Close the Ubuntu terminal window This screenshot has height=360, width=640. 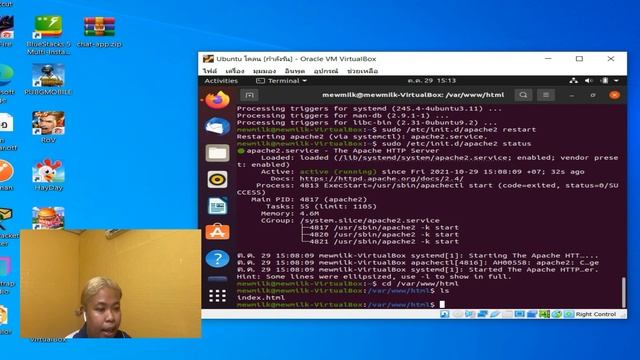614,95
